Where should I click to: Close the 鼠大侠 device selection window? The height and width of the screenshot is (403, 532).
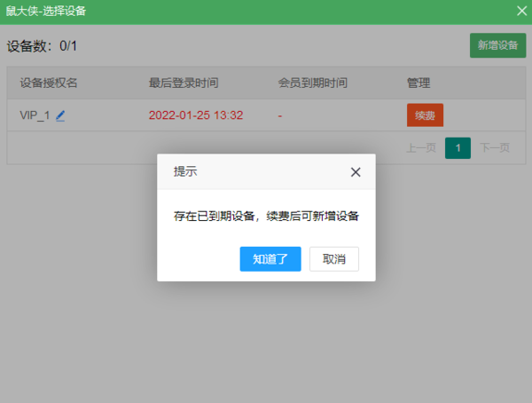click(521, 11)
